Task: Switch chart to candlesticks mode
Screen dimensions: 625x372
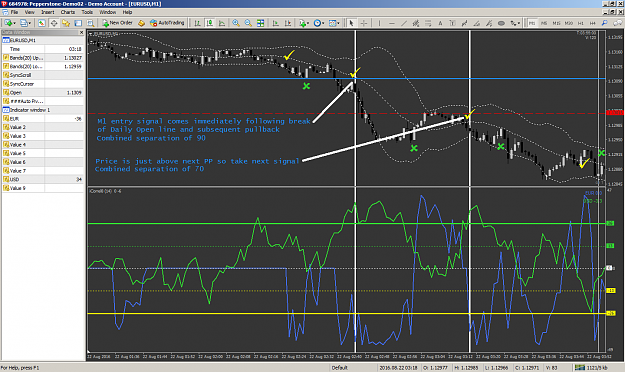Action: pos(210,23)
